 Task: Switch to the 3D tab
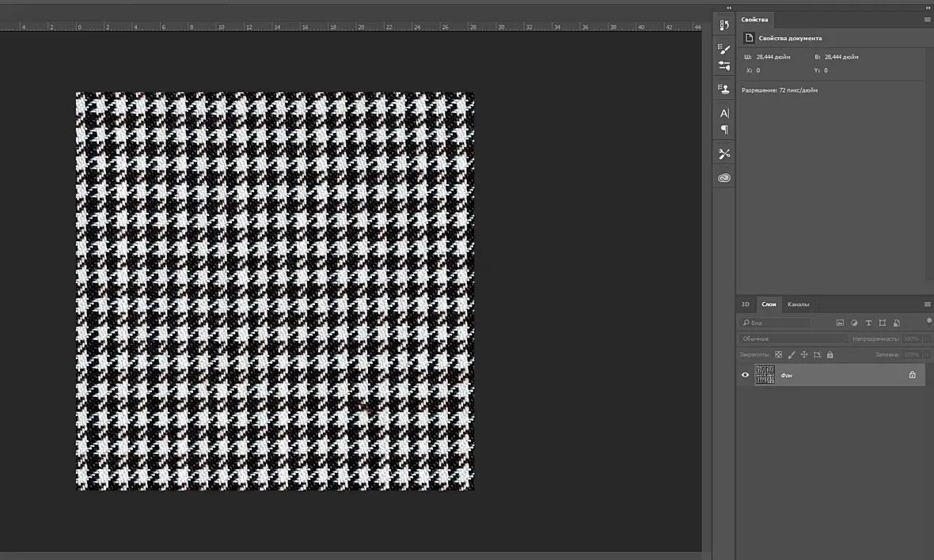(x=745, y=304)
